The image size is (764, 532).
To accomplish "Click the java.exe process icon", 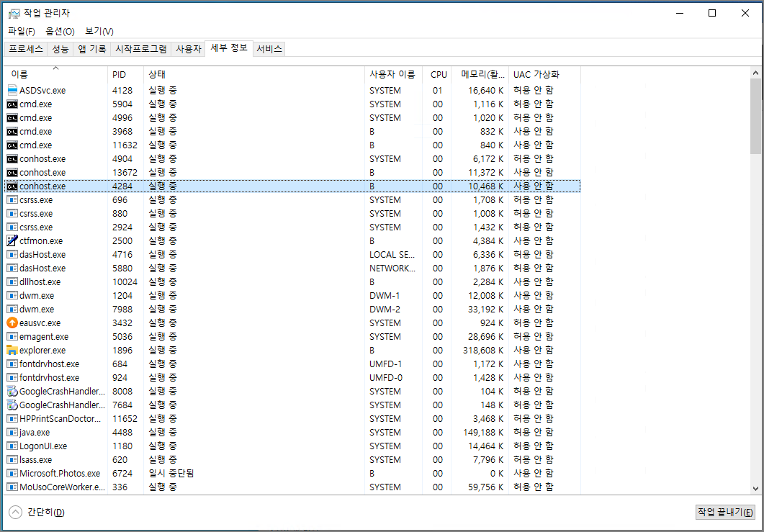I will [12, 432].
